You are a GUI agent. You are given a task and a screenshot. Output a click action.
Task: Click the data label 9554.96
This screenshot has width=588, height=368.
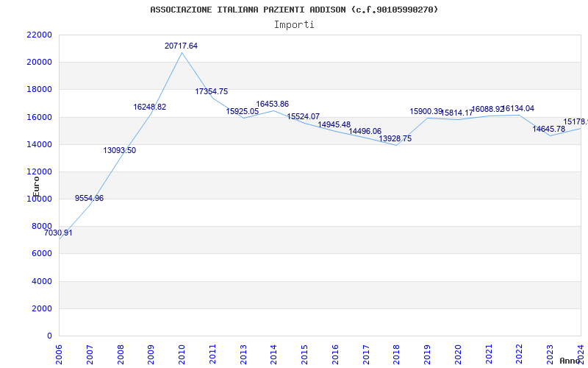tap(89, 198)
